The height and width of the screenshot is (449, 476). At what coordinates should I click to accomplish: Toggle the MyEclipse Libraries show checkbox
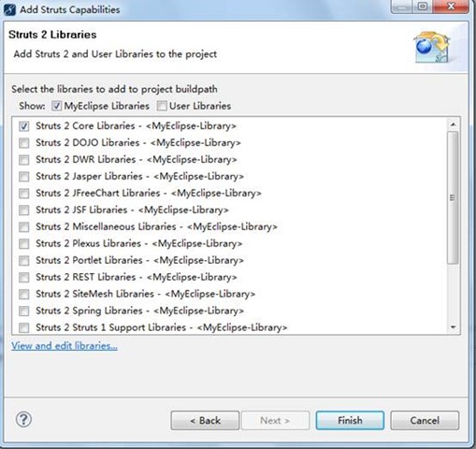56,106
